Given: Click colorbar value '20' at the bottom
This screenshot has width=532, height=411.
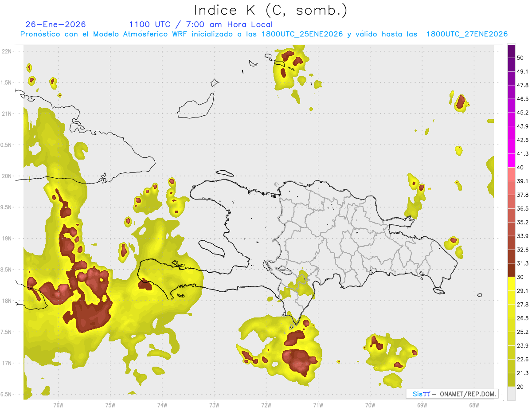Looking at the screenshot, I should pyautogui.click(x=520, y=387).
